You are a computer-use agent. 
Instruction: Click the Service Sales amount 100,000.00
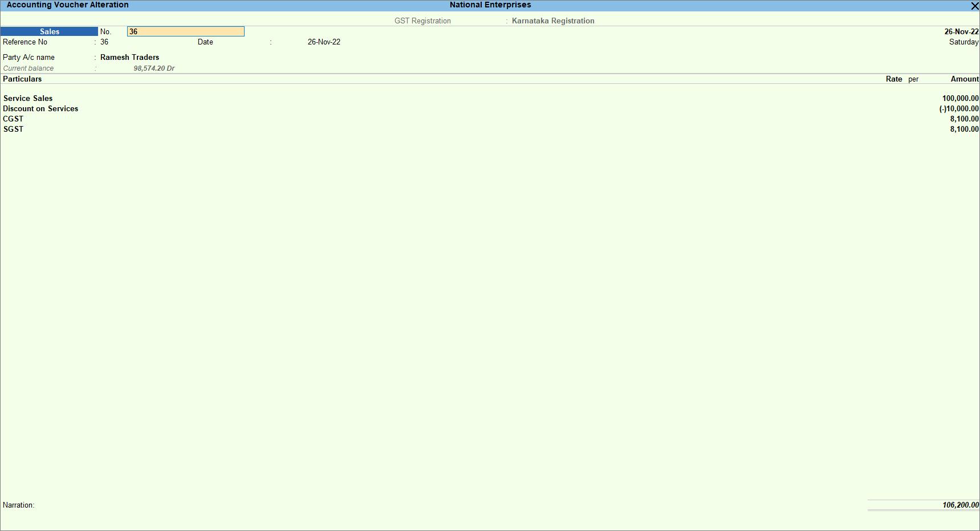pyautogui.click(x=960, y=99)
